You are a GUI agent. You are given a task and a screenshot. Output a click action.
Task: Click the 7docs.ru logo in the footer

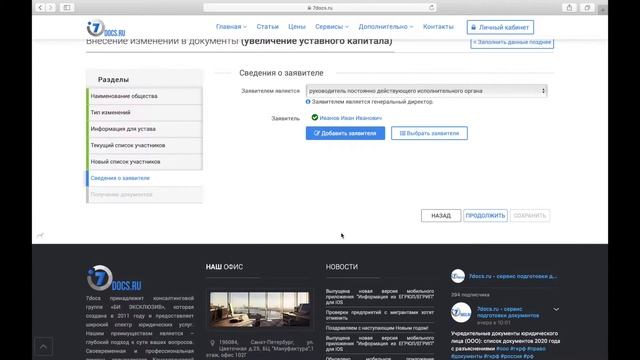pyautogui.click(x=114, y=278)
